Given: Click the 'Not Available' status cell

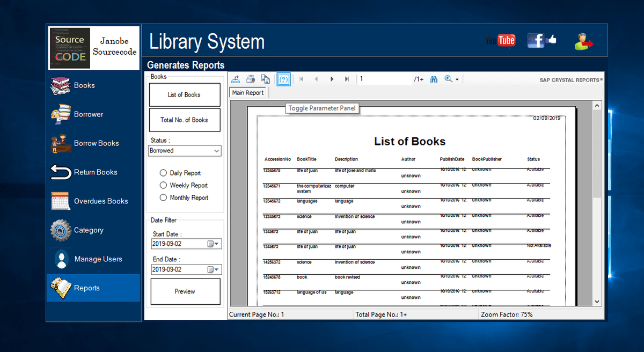Looking at the screenshot, I should click(x=539, y=246).
